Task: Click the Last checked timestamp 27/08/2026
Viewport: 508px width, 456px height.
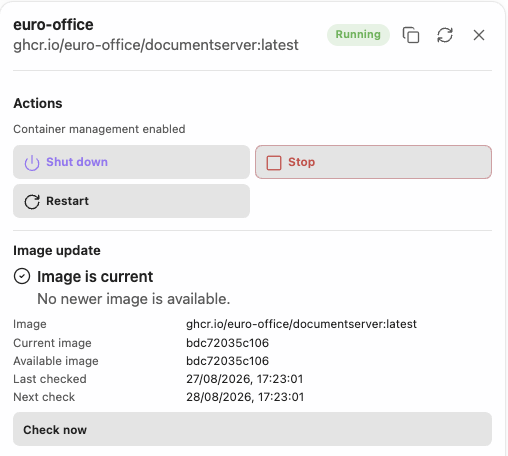Action: [245, 379]
